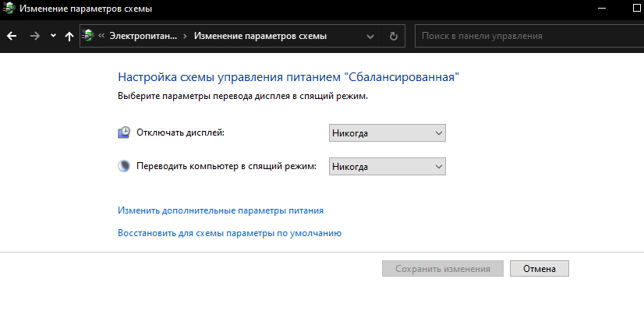Focus the Поиск в панели управления field
The width and height of the screenshot is (644, 325).
click(x=529, y=36)
